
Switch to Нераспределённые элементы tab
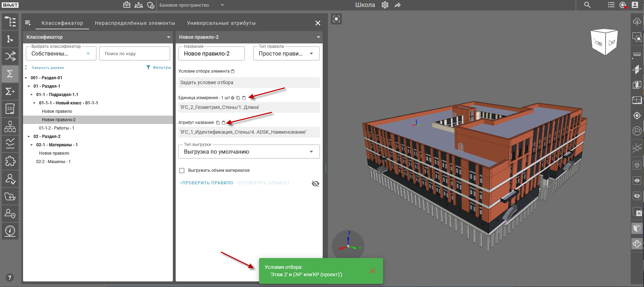coord(135,23)
